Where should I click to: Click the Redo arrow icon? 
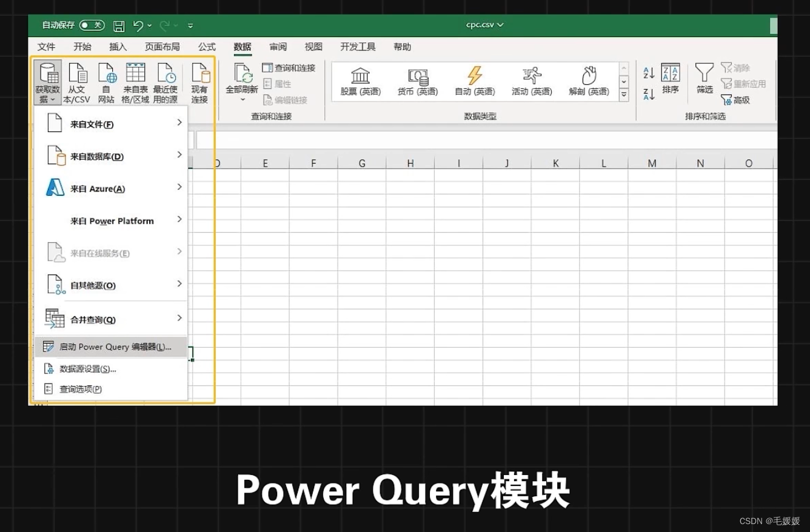pos(165,25)
